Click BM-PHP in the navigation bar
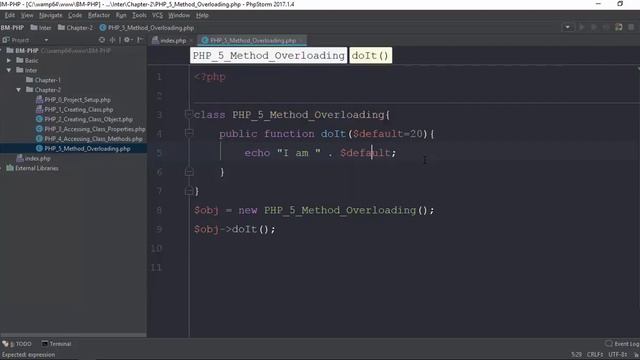The height and width of the screenshot is (360, 640). click(x=12, y=28)
